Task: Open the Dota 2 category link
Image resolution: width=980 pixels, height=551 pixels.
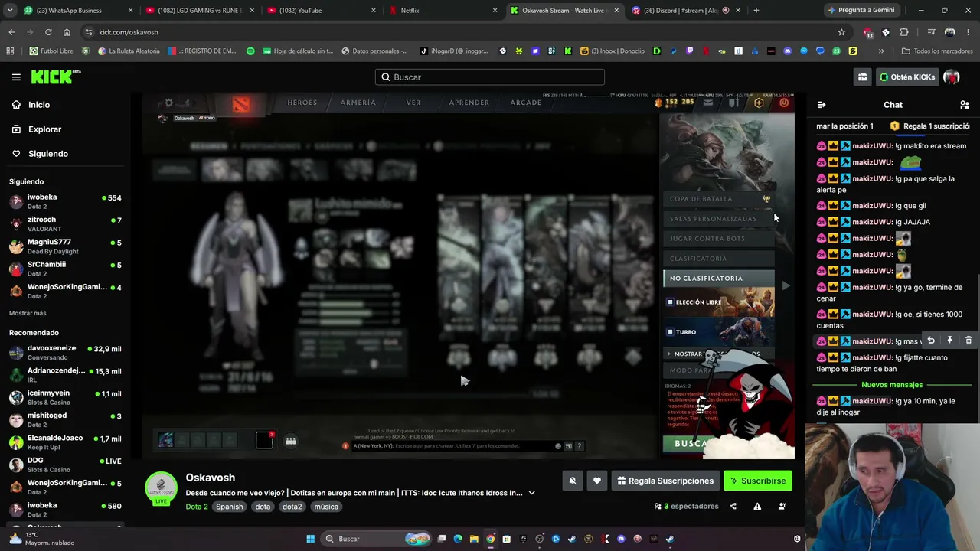Action: (x=197, y=507)
